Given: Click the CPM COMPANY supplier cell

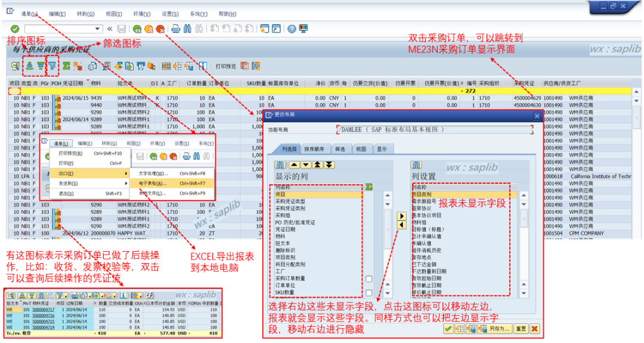Looking at the screenshot, I should (587, 233).
